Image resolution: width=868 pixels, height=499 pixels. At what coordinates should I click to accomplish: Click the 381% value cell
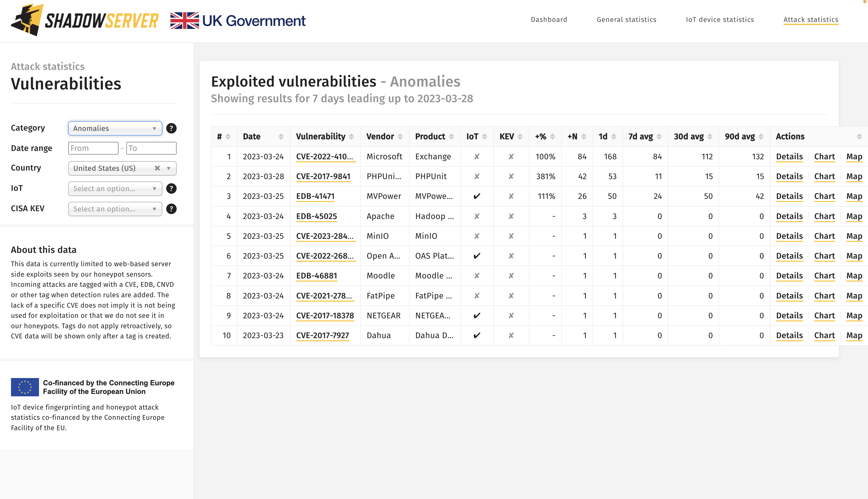[545, 177]
